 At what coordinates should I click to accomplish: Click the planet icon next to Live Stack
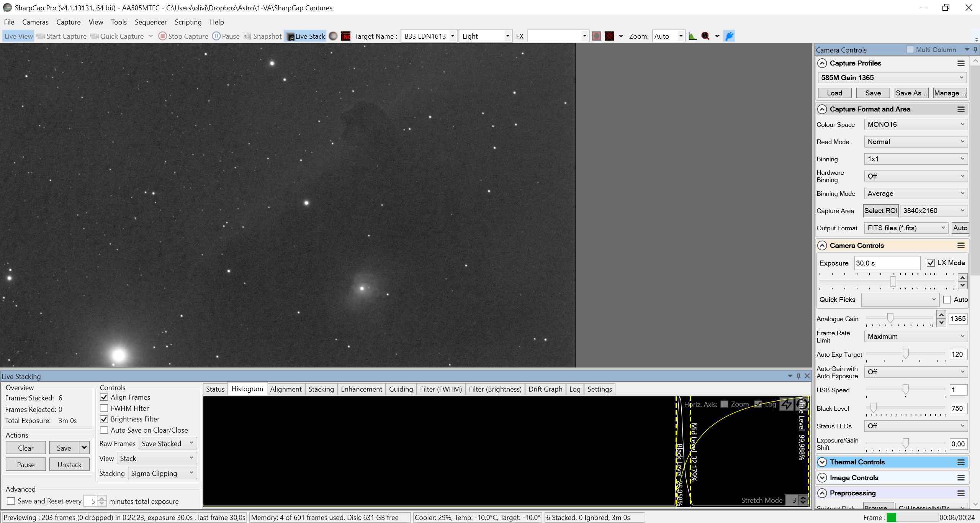pyautogui.click(x=333, y=36)
